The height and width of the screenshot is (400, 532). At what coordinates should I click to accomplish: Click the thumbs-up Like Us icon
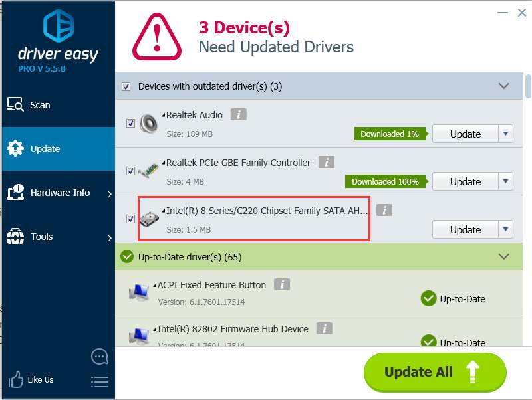pos(15,379)
